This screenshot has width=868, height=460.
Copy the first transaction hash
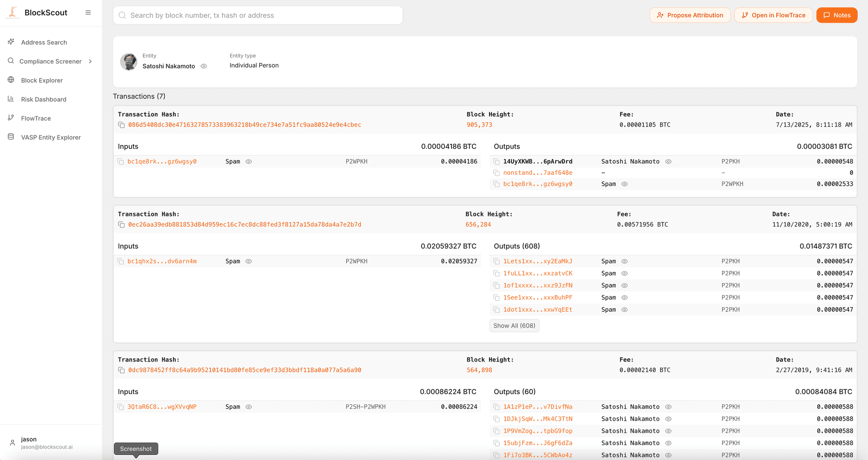pyautogui.click(x=121, y=125)
